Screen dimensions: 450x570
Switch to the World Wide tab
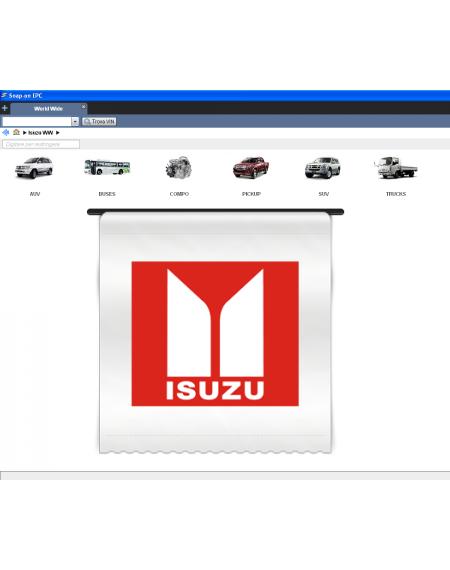tap(48, 109)
